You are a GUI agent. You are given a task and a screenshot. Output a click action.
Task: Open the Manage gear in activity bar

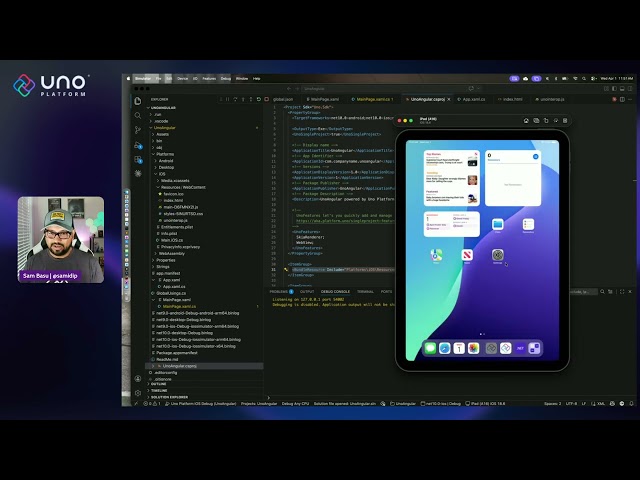coord(138,393)
